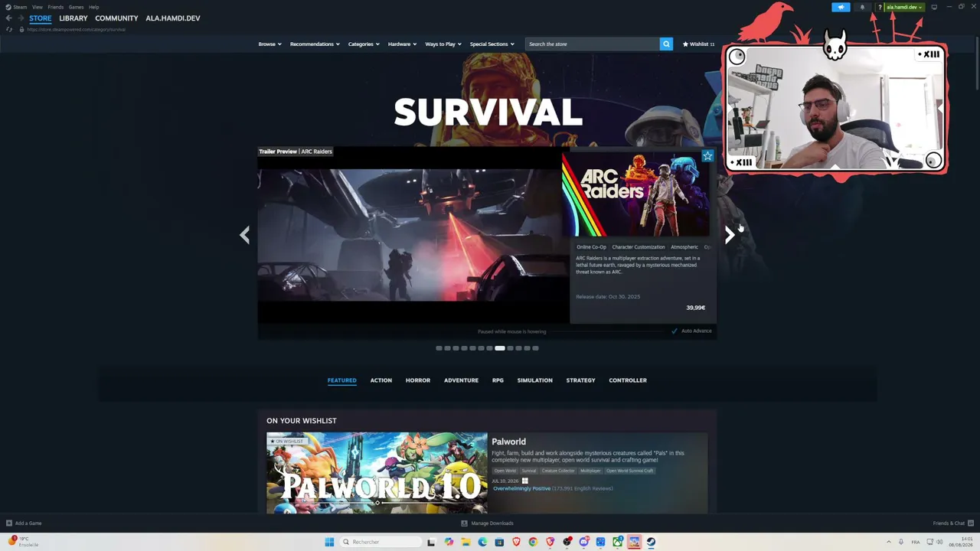
Task: Click the Online Co-Op tag
Action: (x=591, y=247)
